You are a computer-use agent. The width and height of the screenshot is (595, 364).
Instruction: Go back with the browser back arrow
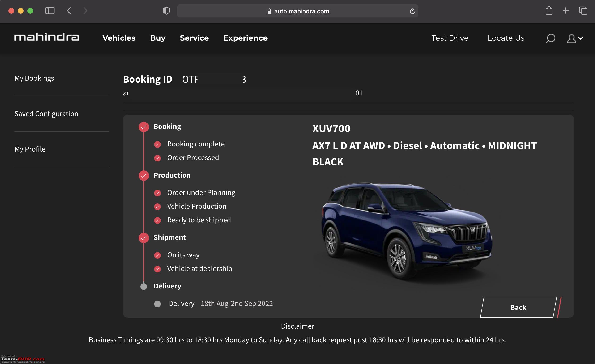click(x=69, y=11)
